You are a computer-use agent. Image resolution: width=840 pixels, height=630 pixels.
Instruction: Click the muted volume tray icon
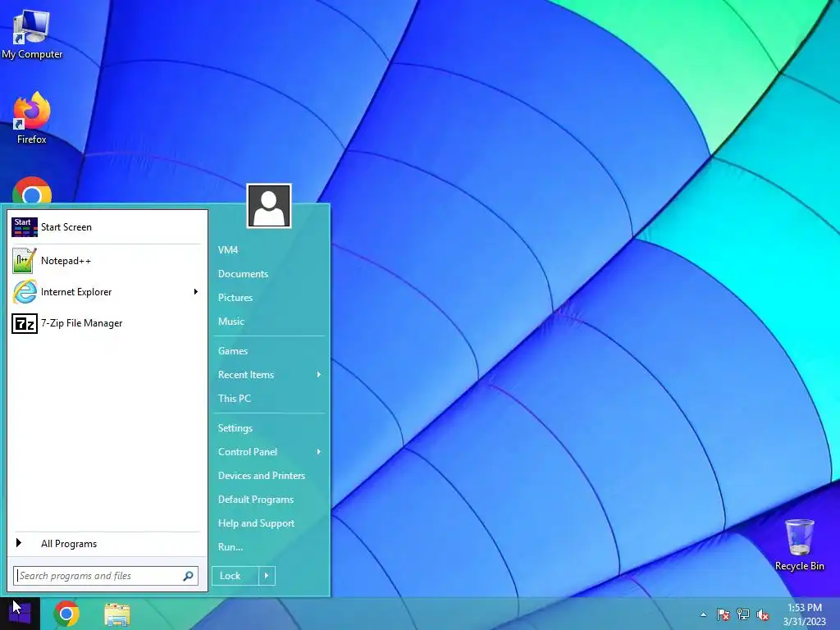click(x=763, y=615)
